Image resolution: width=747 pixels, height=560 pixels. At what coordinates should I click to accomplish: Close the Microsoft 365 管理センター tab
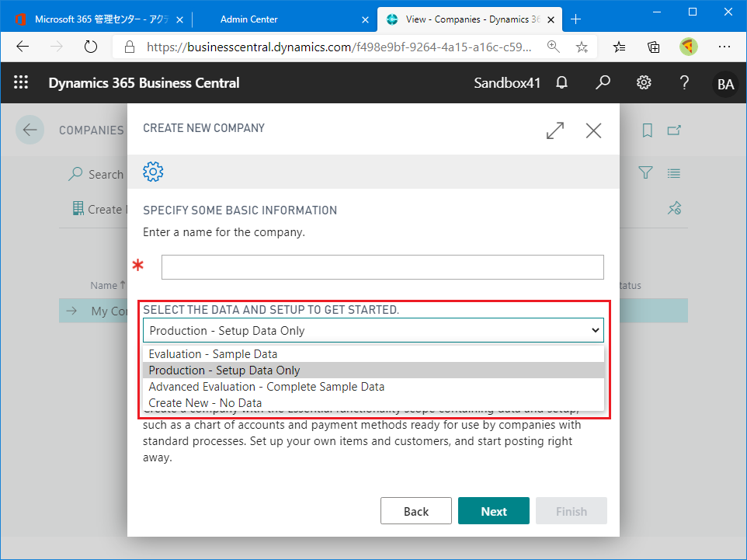[179, 19]
